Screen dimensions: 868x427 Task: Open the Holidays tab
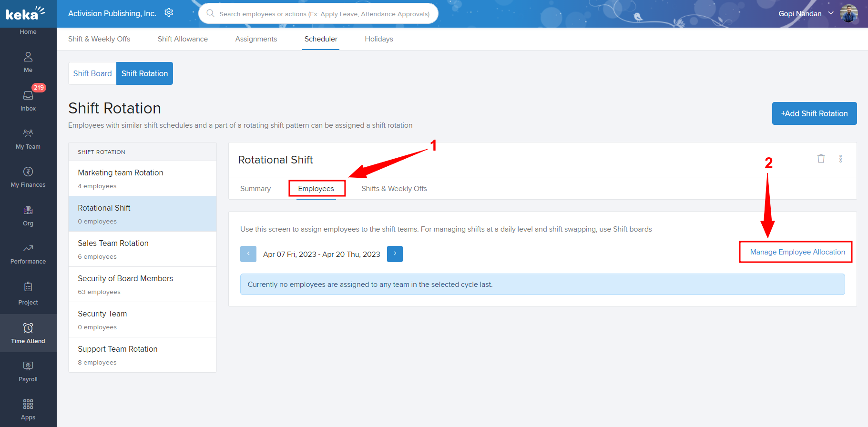pos(378,39)
